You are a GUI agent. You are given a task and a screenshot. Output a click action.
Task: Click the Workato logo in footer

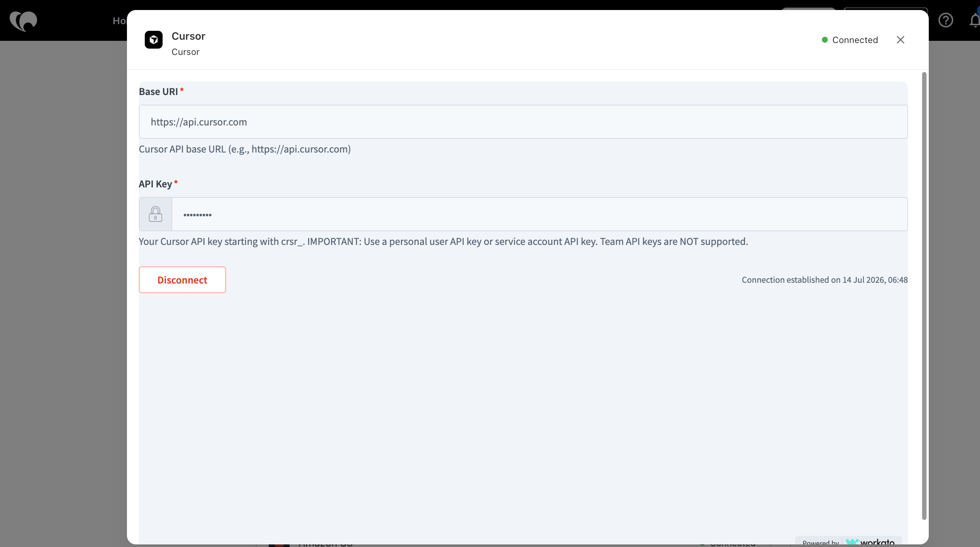coord(870,542)
